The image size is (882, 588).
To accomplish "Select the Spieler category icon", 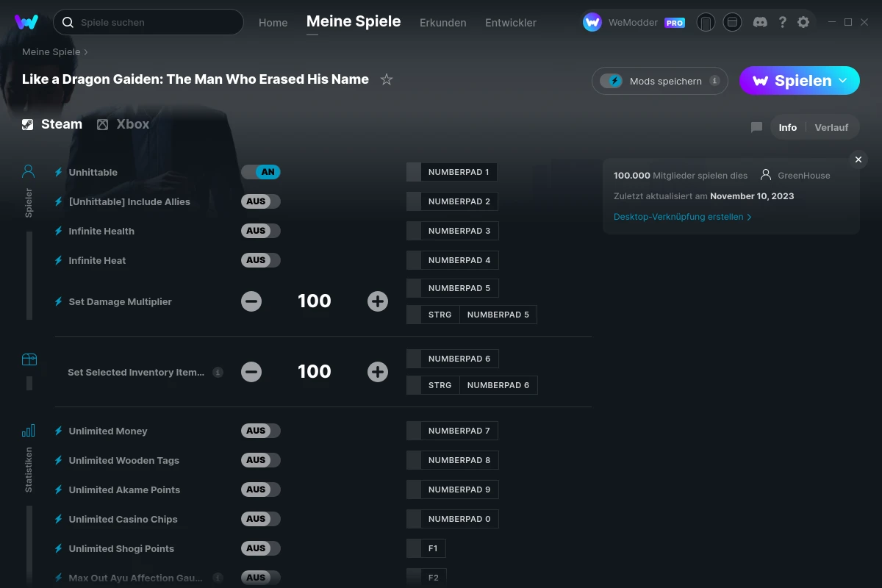I will point(29,172).
